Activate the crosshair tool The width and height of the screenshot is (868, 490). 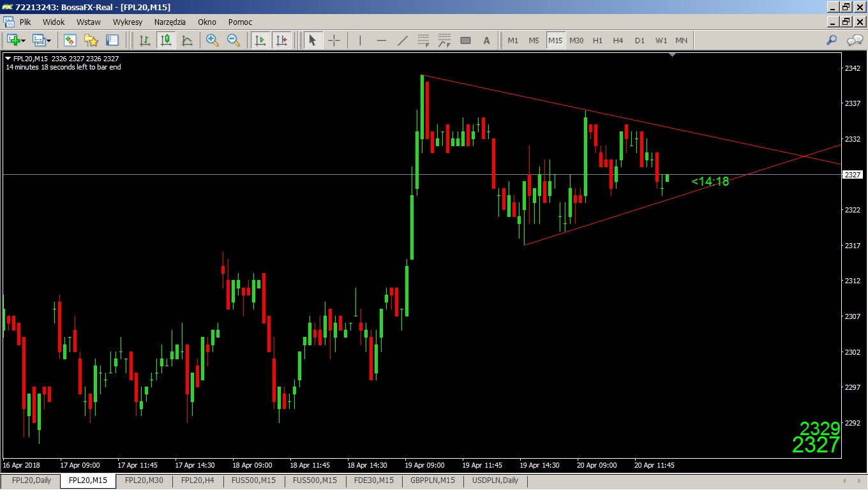tap(334, 40)
